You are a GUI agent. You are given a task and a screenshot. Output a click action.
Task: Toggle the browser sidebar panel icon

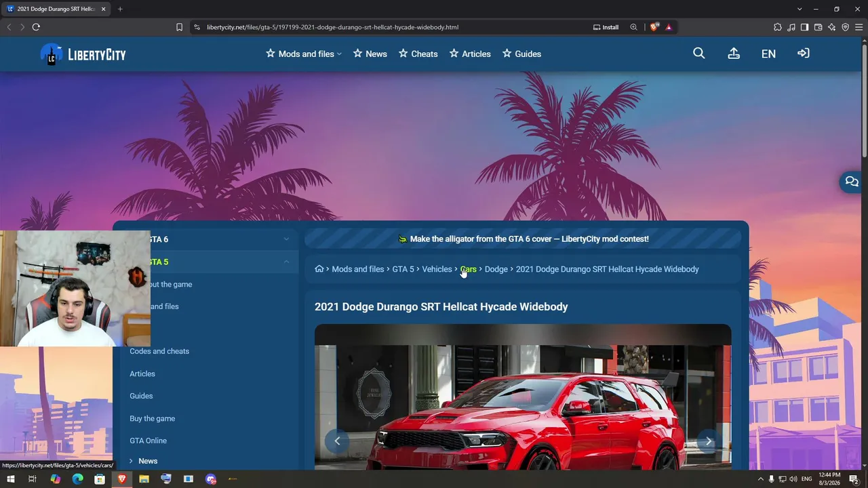coord(805,27)
